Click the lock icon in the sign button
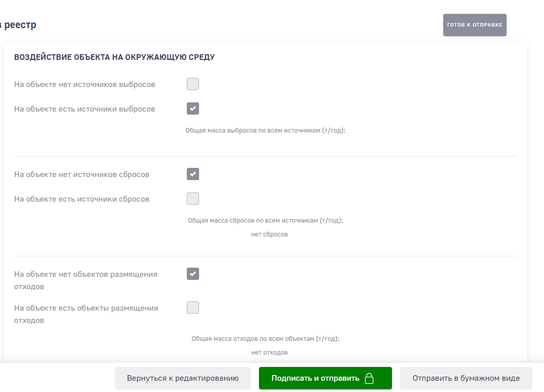Image resolution: width=544 pixels, height=392 pixels. [x=369, y=379]
